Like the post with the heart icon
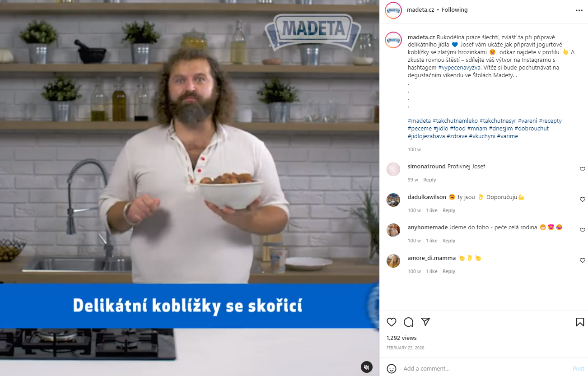Viewport: 588px width, 376px height. click(x=392, y=322)
